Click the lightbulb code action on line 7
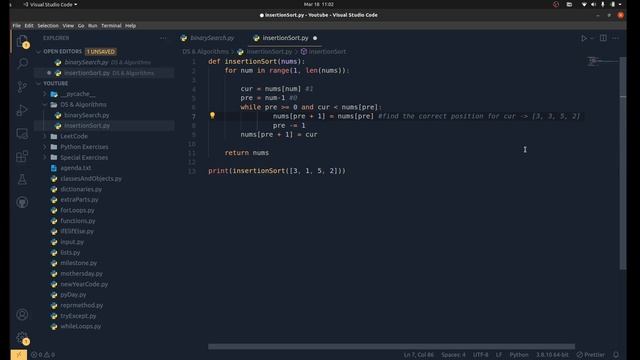Screen dimensions: 640x360 click(212, 116)
